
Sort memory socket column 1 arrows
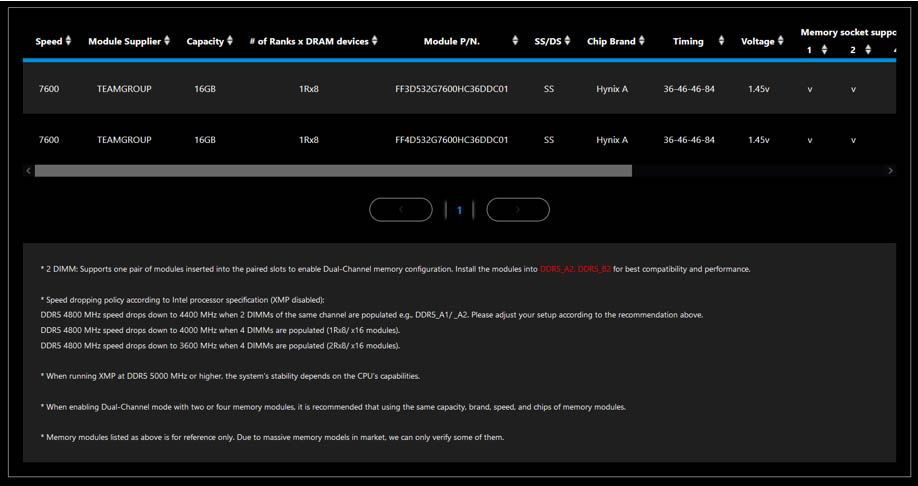[x=824, y=50]
